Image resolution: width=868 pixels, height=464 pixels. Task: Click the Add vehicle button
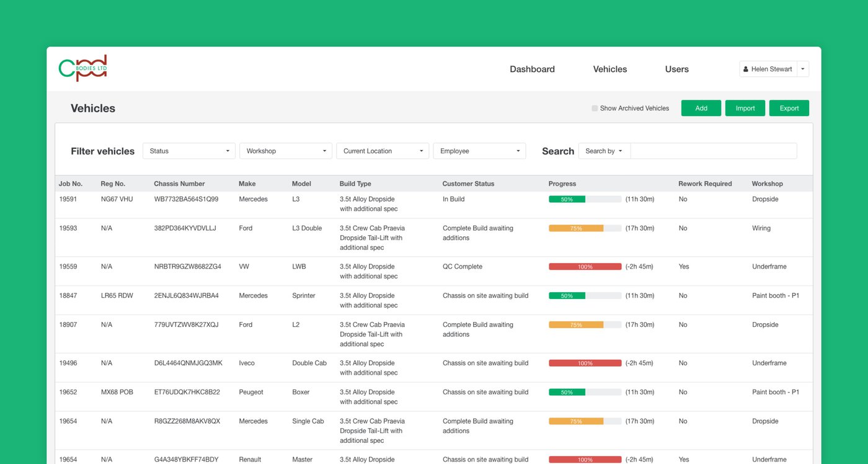pyautogui.click(x=701, y=108)
